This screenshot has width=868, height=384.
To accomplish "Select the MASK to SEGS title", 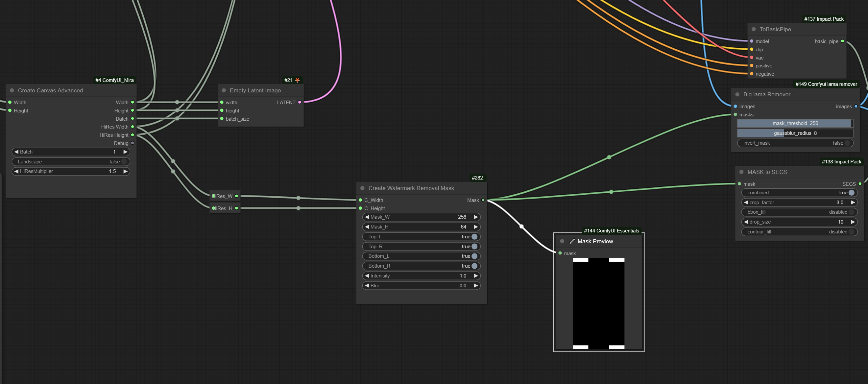I will click(767, 172).
